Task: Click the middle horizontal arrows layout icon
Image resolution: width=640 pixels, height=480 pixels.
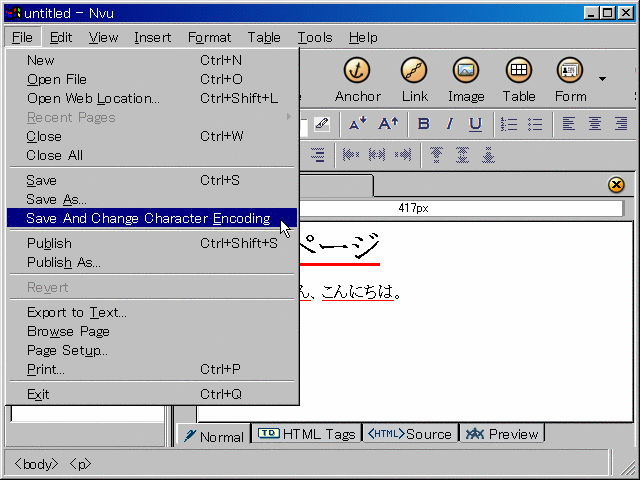Action: [x=377, y=155]
